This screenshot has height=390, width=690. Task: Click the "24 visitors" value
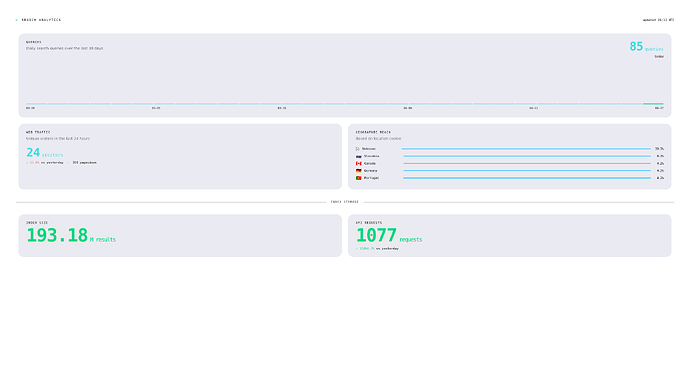44,153
